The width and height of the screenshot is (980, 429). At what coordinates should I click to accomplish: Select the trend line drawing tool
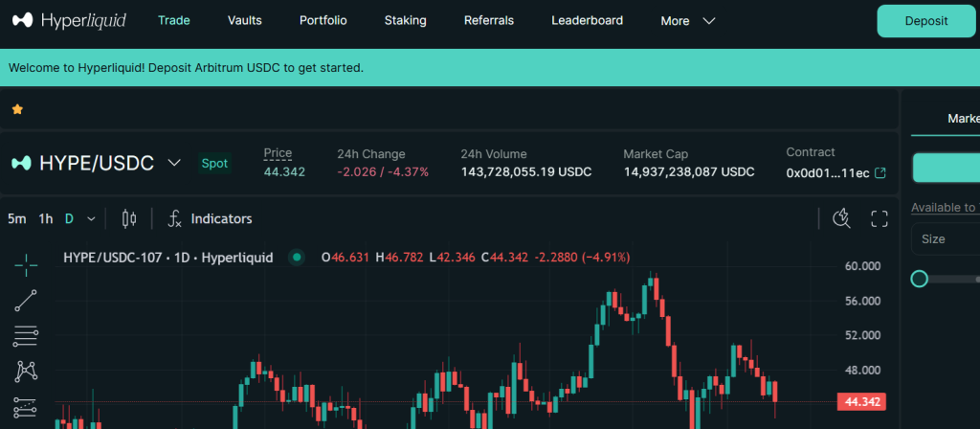(x=26, y=300)
